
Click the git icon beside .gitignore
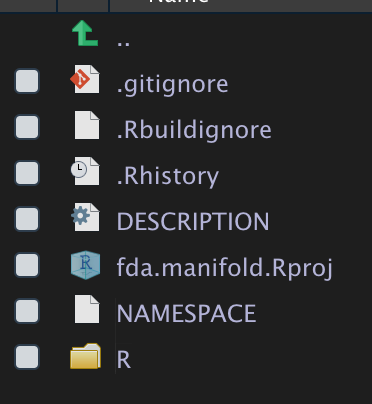[x=85, y=79]
